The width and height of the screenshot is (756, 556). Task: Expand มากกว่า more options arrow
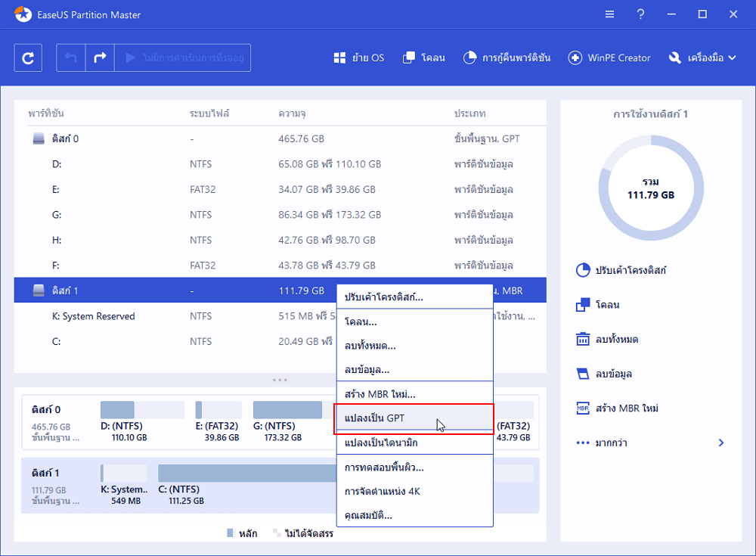[720, 443]
